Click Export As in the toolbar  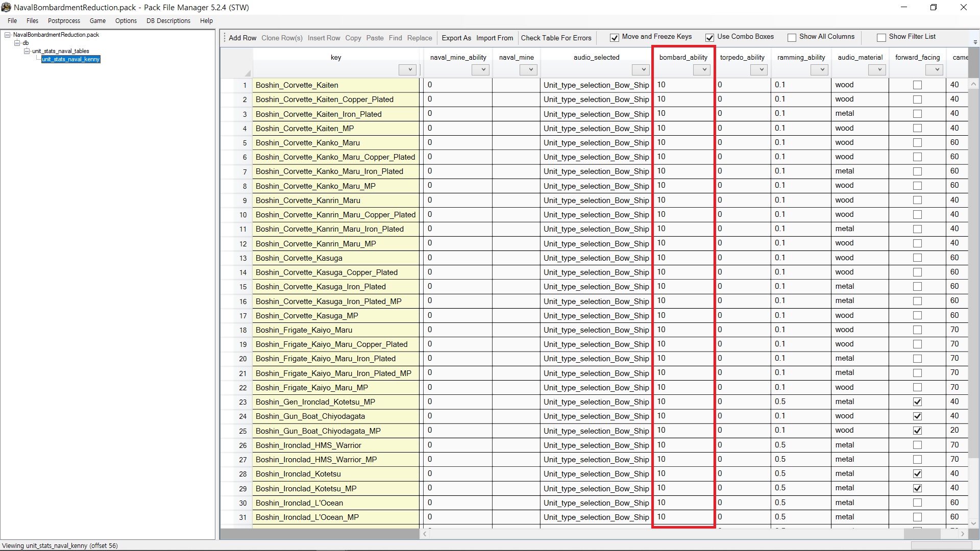[456, 38]
